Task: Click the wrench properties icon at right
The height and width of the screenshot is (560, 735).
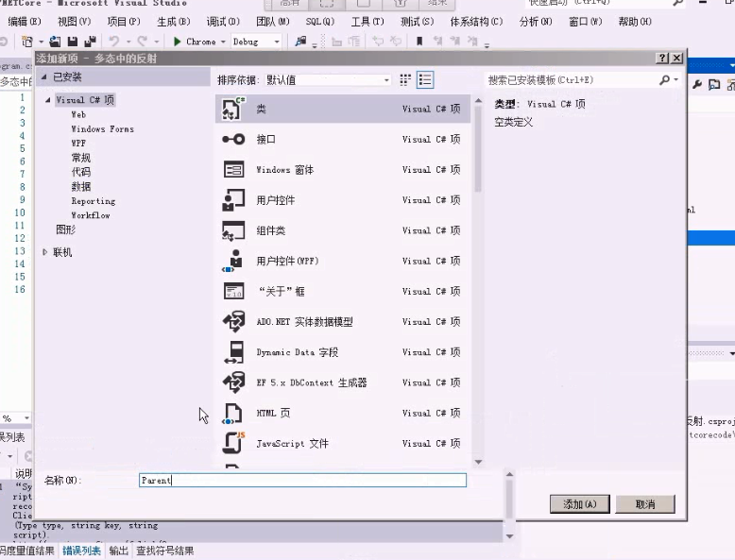Action: coord(697,84)
